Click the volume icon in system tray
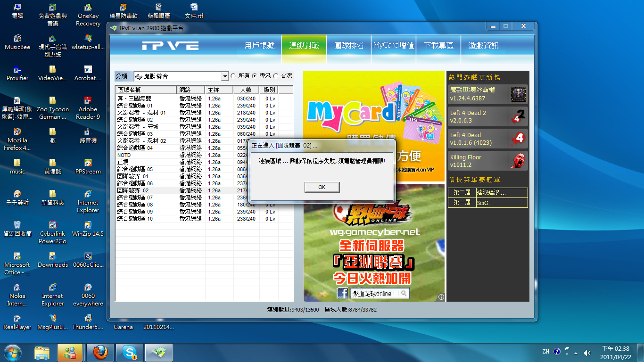644x362 pixels. [x=587, y=353]
